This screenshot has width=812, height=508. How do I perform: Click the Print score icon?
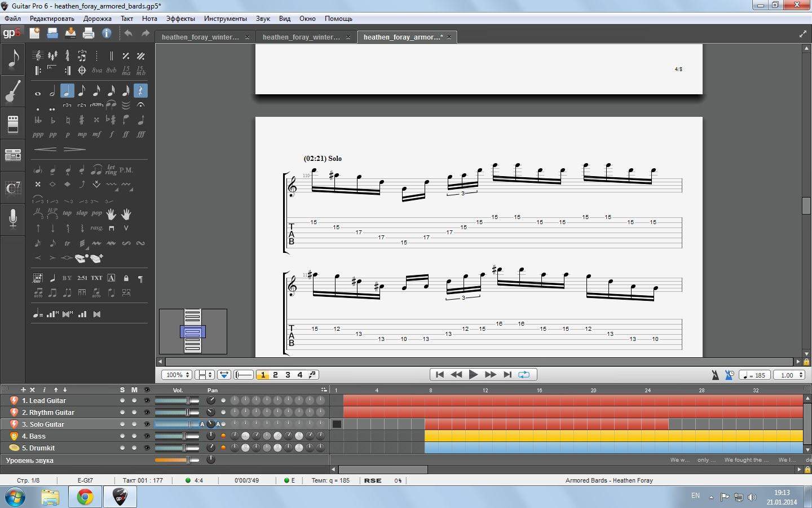pyautogui.click(x=88, y=33)
